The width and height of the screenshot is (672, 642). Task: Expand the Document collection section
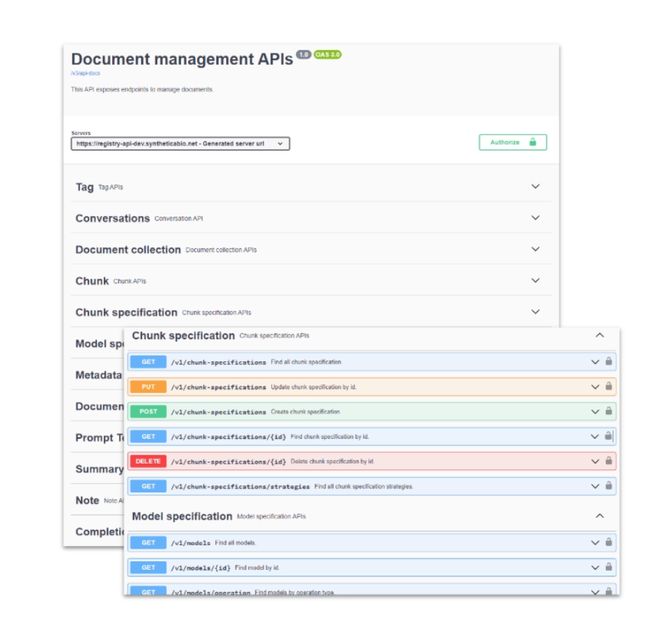[535, 249]
